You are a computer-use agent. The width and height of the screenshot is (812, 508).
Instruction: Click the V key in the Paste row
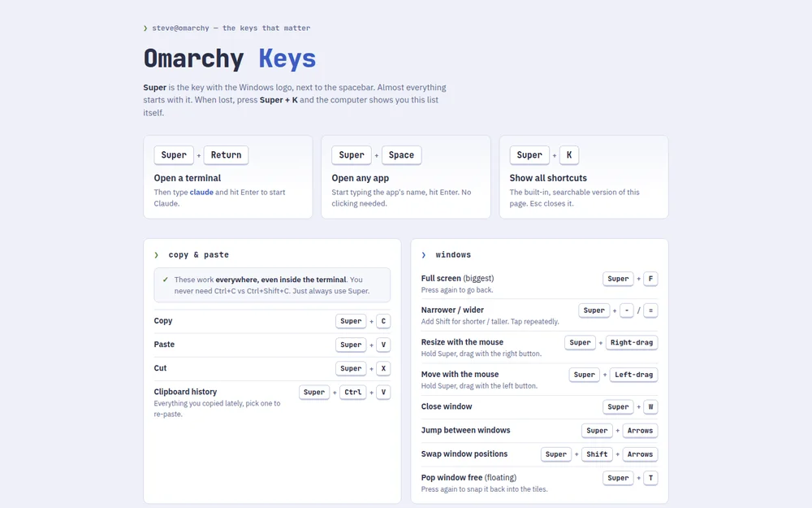[x=383, y=345]
